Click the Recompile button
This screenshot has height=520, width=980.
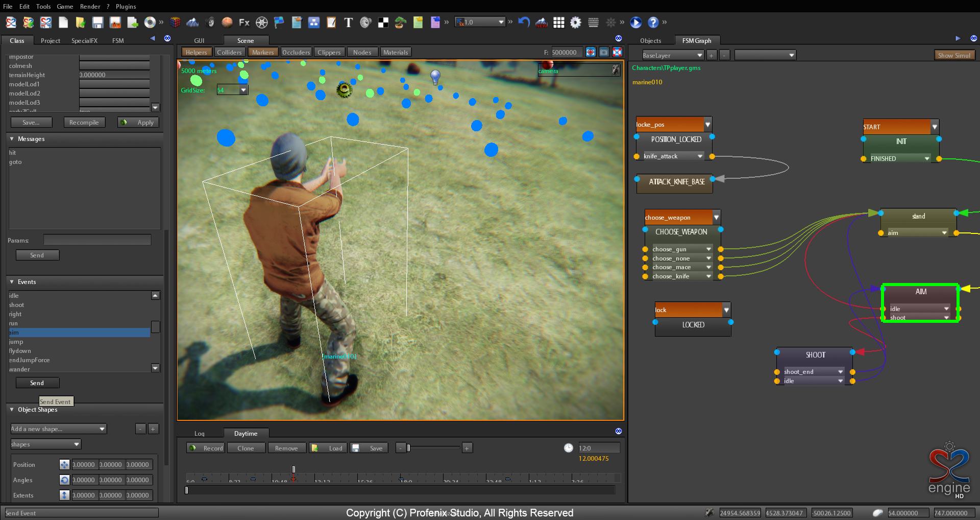[84, 123]
